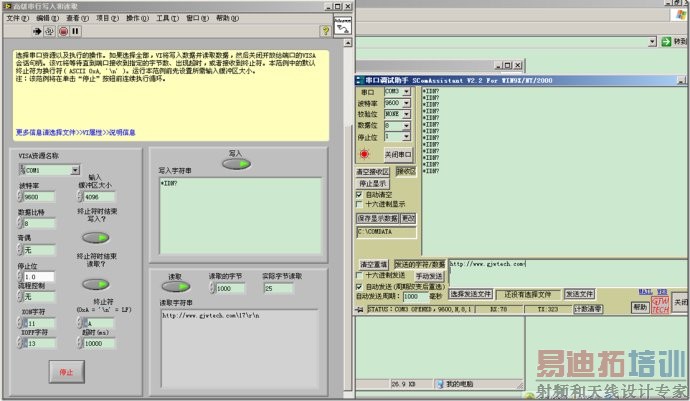Click the 写入字符串 text box with *IDN?
The image size is (690, 401).
pos(240,216)
